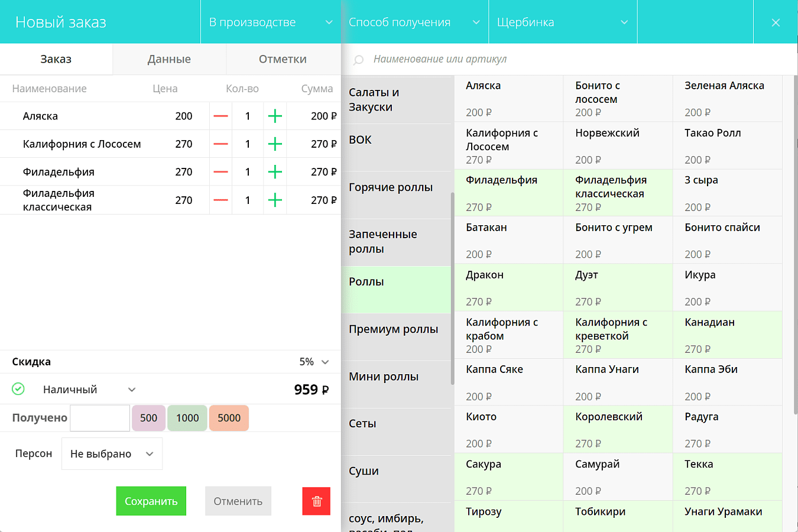The height and width of the screenshot is (532, 798).
Task: Click the Отменить button
Action: coord(238,501)
